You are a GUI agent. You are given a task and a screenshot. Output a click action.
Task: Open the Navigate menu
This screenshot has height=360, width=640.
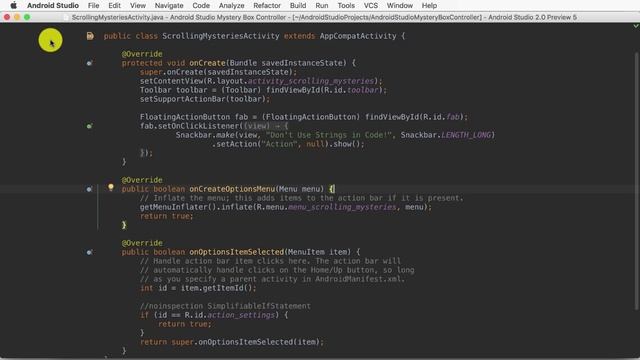point(169,5)
